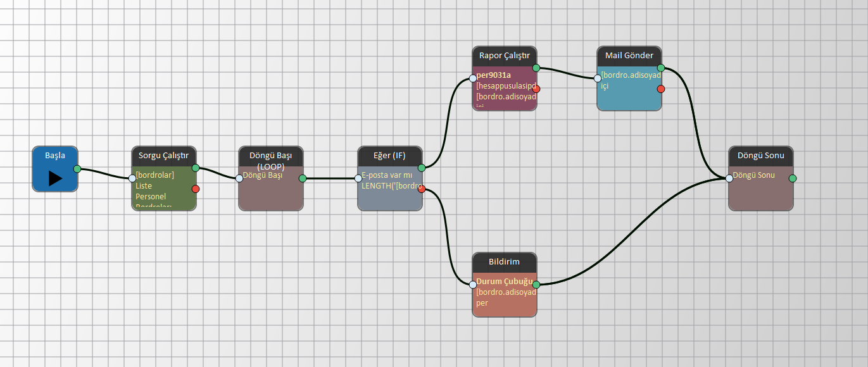This screenshot has height=367, width=868.
Task: Click green output port of Başla node
Action: click(x=77, y=169)
